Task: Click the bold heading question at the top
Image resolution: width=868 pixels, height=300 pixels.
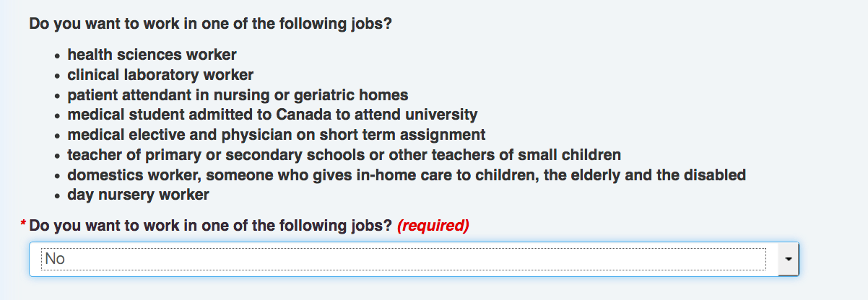Action: click(x=210, y=23)
